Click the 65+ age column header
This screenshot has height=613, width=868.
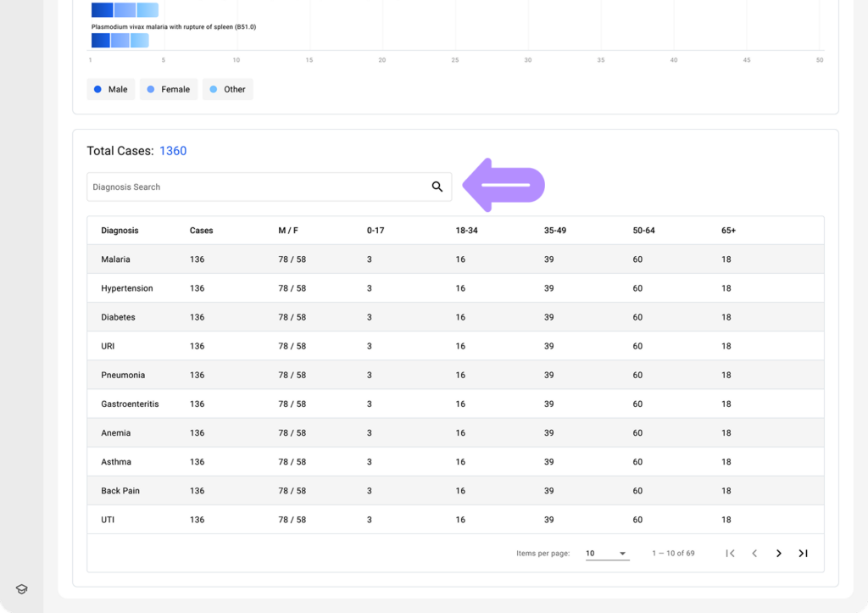(728, 231)
